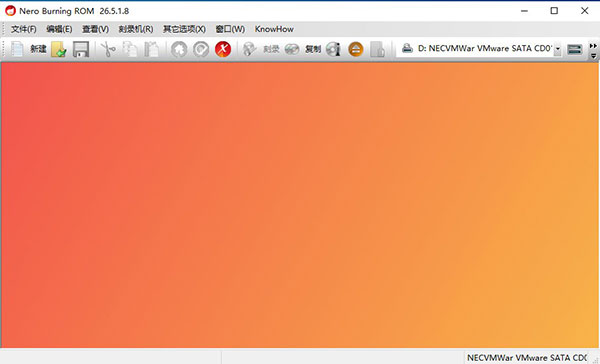Open toolbar options small down arrow
The image size is (600, 364).
point(593,56)
